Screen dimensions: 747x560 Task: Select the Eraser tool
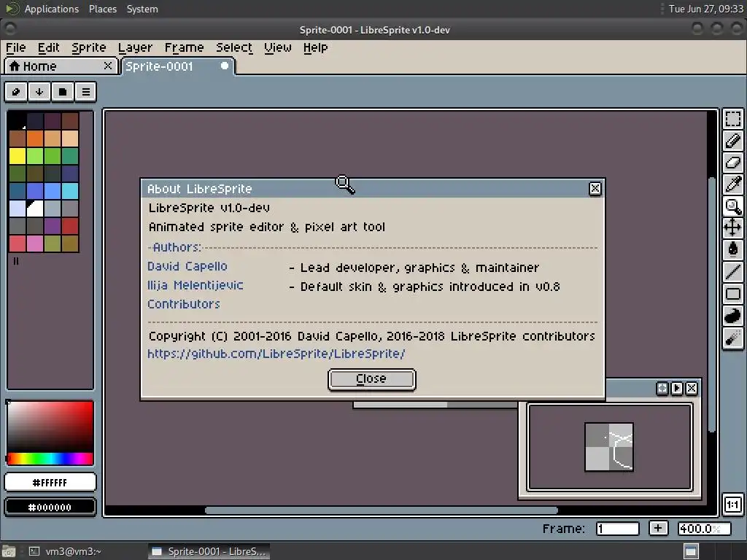[733, 163]
